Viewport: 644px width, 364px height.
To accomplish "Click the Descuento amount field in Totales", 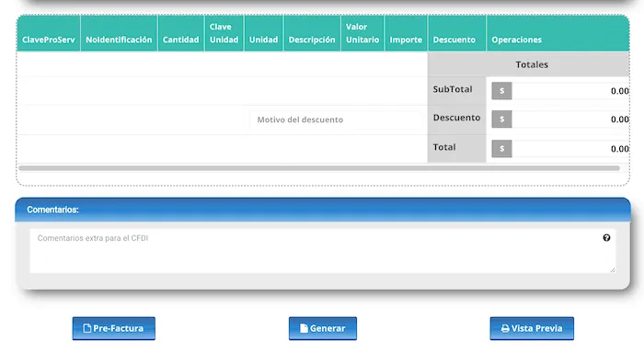I will point(570,119).
